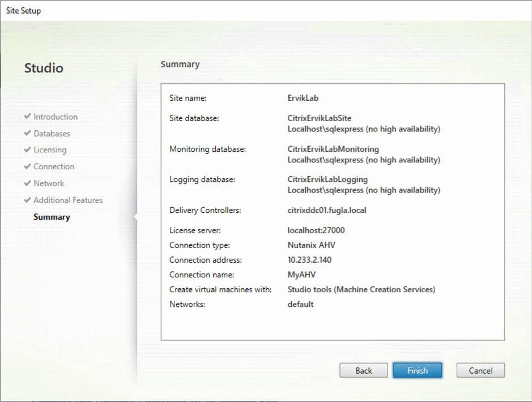Viewport: 532px width, 402px height.
Task: Select the Networks value default
Action: click(300, 304)
